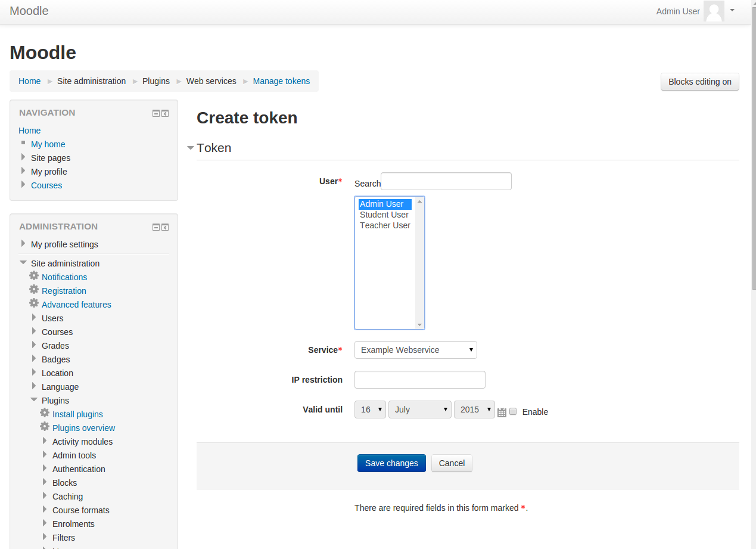This screenshot has height=549, width=756.
Task: Click the user Search input field
Action: click(446, 181)
